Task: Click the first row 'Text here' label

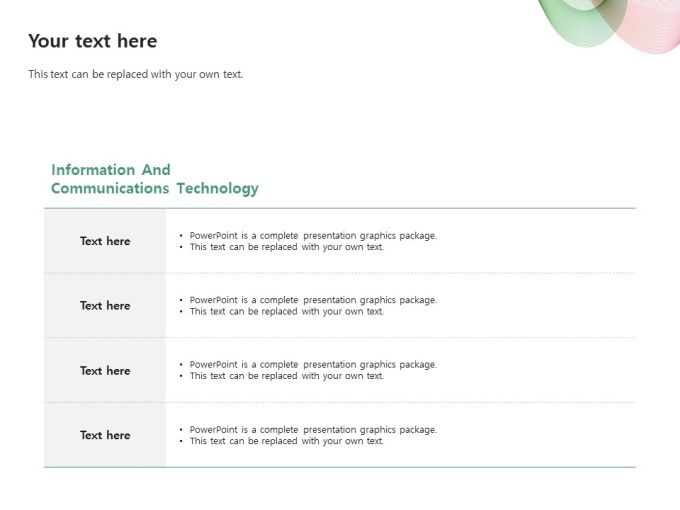Action: [x=105, y=241]
